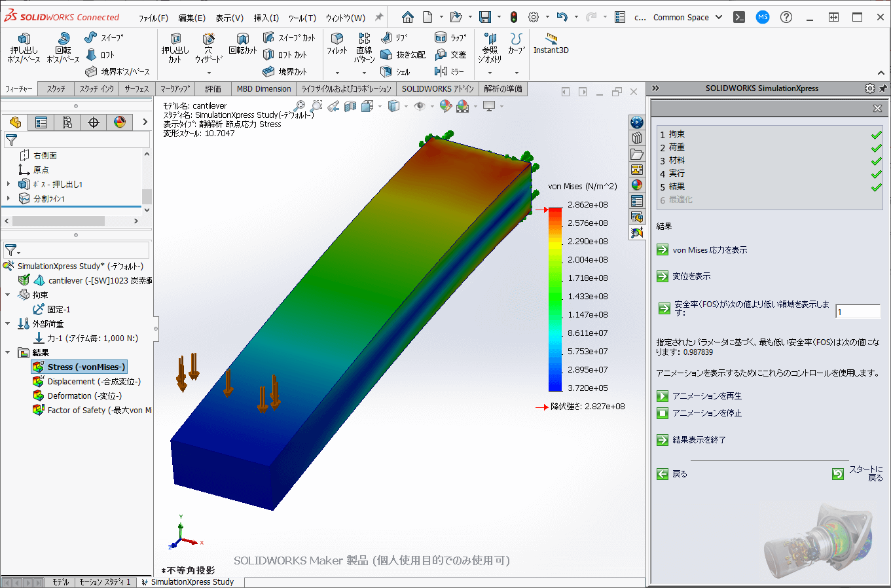Toggle visibility of the Displacement result plot
The image size is (891, 588).
92,381
